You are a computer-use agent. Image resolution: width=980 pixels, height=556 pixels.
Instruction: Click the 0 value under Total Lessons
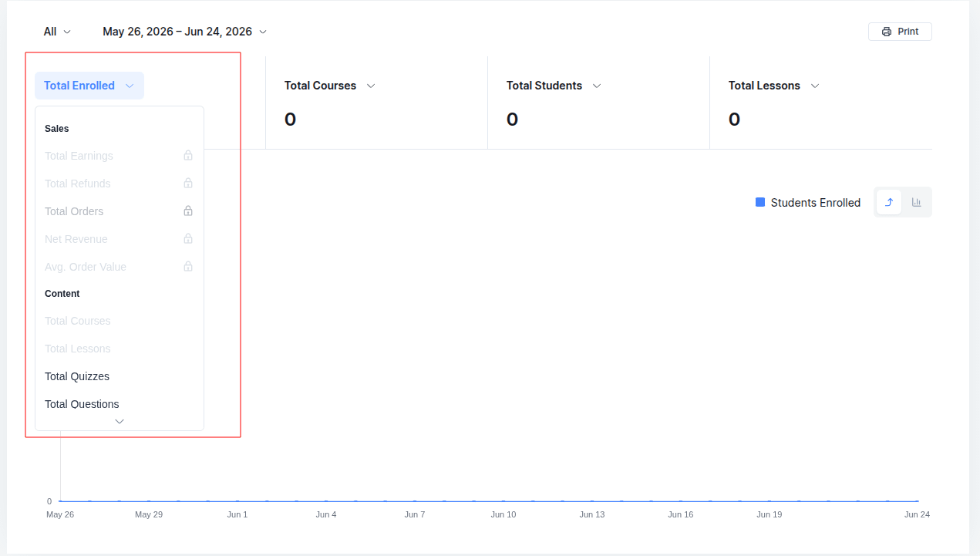click(734, 120)
